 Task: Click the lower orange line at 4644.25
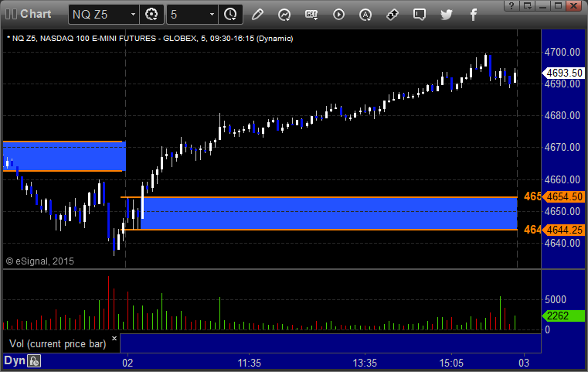tap(319, 230)
